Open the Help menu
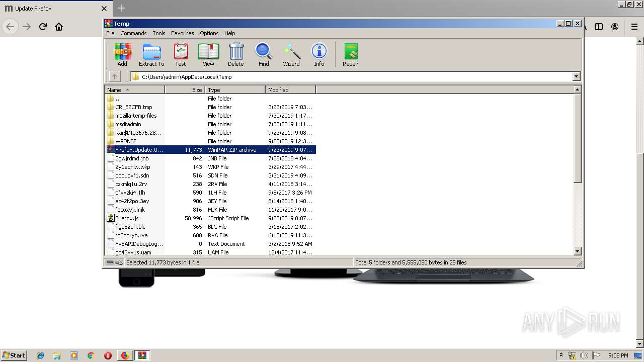 (x=230, y=33)
